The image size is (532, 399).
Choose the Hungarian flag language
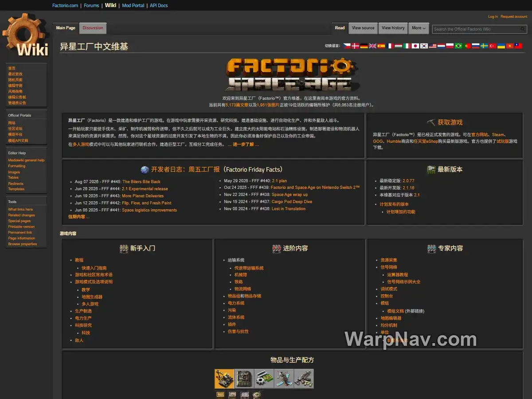tap(398, 46)
